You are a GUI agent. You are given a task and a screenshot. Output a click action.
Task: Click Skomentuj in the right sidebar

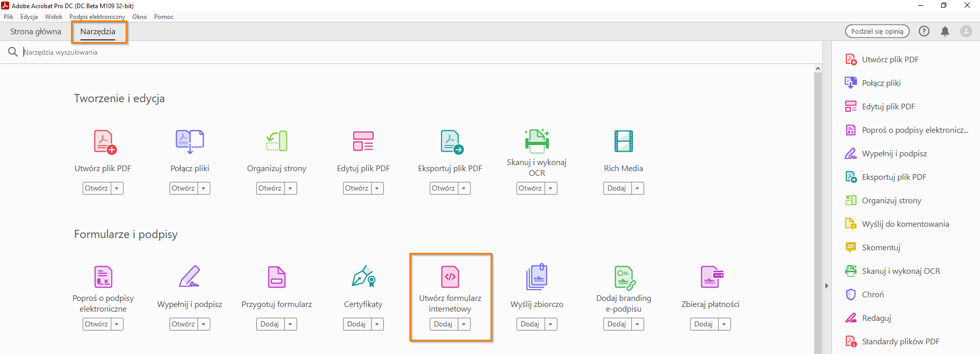pyautogui.click(x=873, y=247)
